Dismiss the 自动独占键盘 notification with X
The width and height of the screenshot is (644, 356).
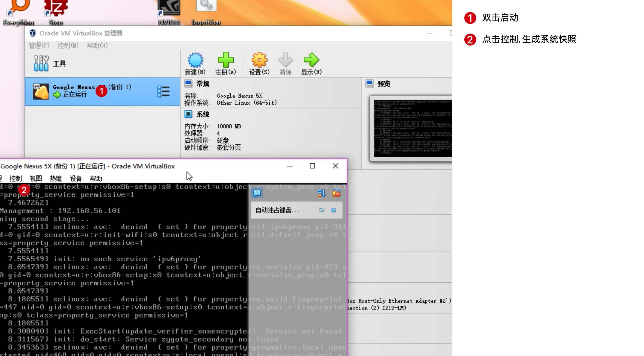[x=333, y=210]
